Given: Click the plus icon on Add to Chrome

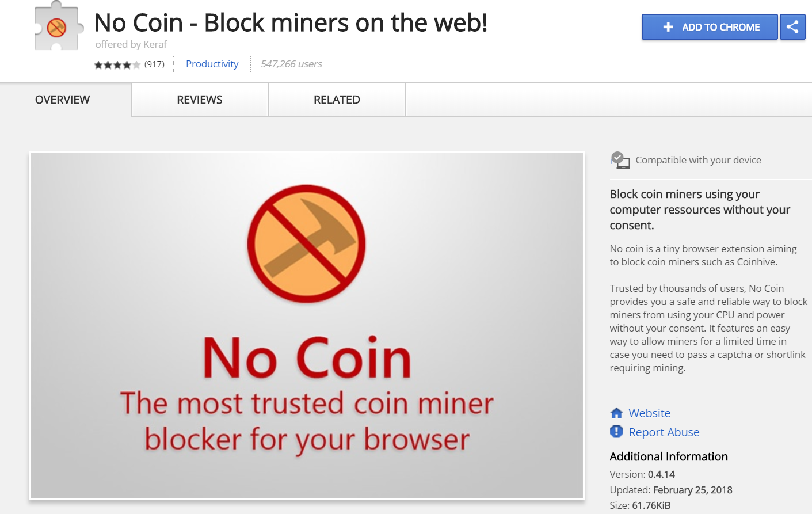Looking at the screenshot, I should point(668,27).
